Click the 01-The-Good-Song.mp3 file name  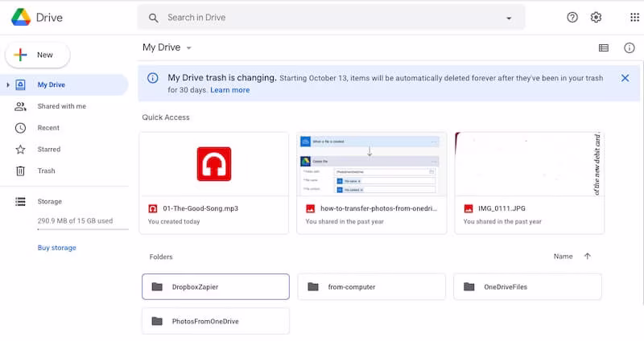click(200, 208)
